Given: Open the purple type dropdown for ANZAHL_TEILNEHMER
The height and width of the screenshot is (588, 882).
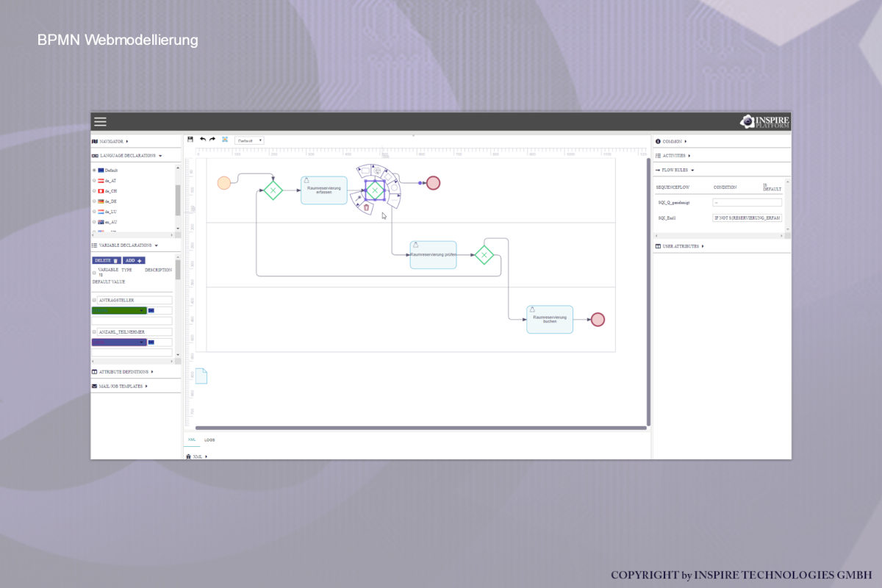Looking at the screenshot, I should (119, 342).
